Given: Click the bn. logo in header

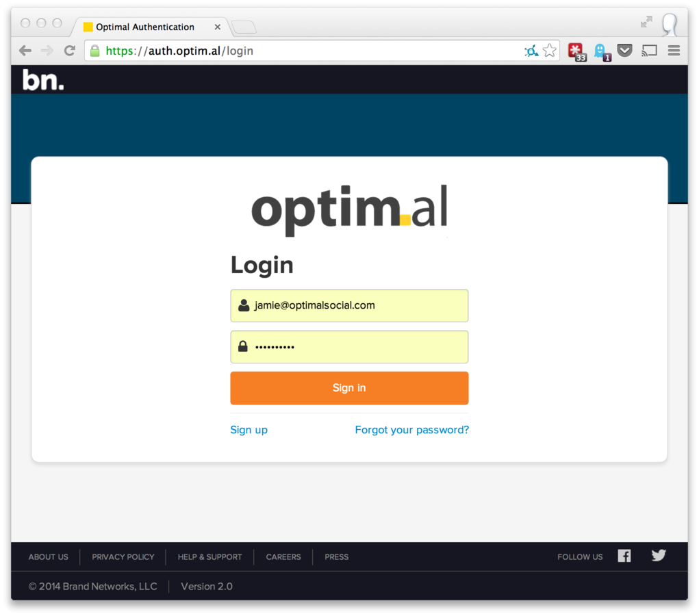Looking at the screenshot, I should coord(43,80).
